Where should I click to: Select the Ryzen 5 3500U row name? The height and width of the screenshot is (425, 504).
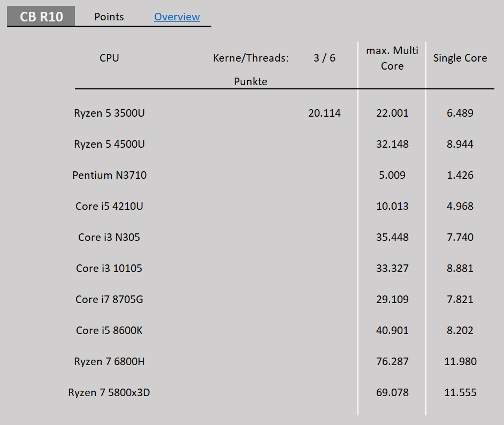pos(109,113)
